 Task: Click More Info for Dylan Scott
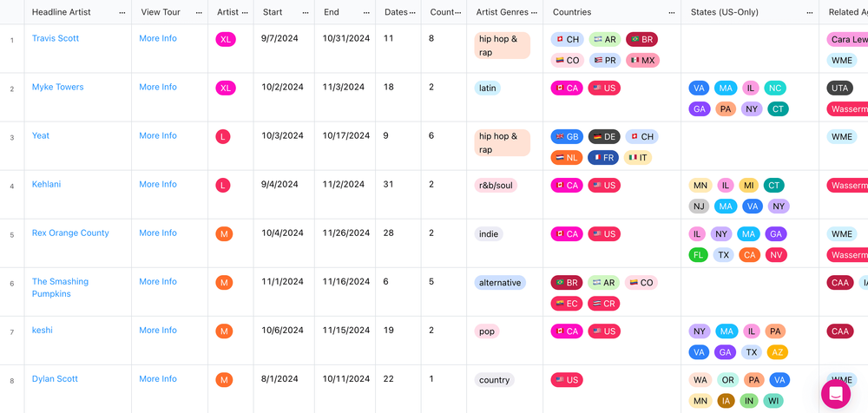(158, 379)
